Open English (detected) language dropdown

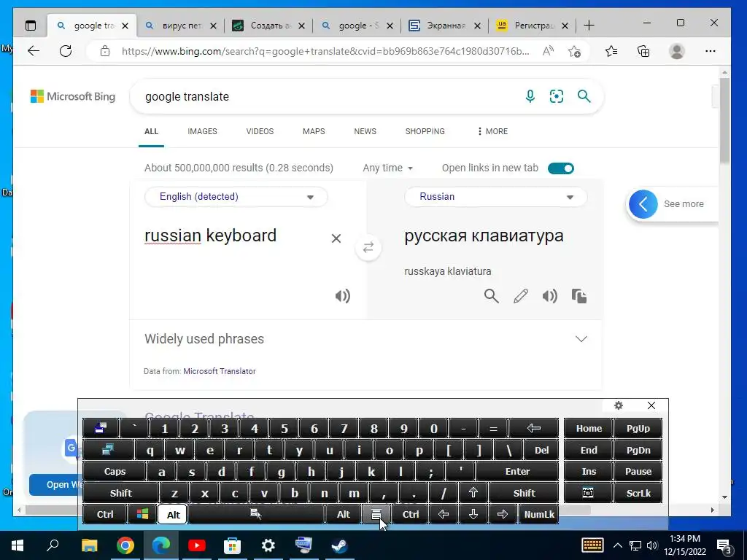click(x=236, y=197)
